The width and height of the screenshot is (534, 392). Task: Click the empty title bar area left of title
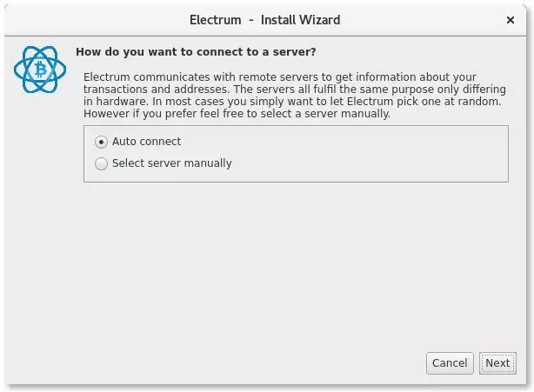click(87, 19)
